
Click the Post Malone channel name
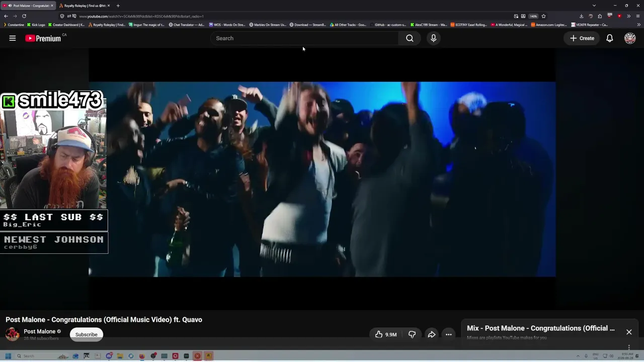pyautogui.click(x=40, y=331)
